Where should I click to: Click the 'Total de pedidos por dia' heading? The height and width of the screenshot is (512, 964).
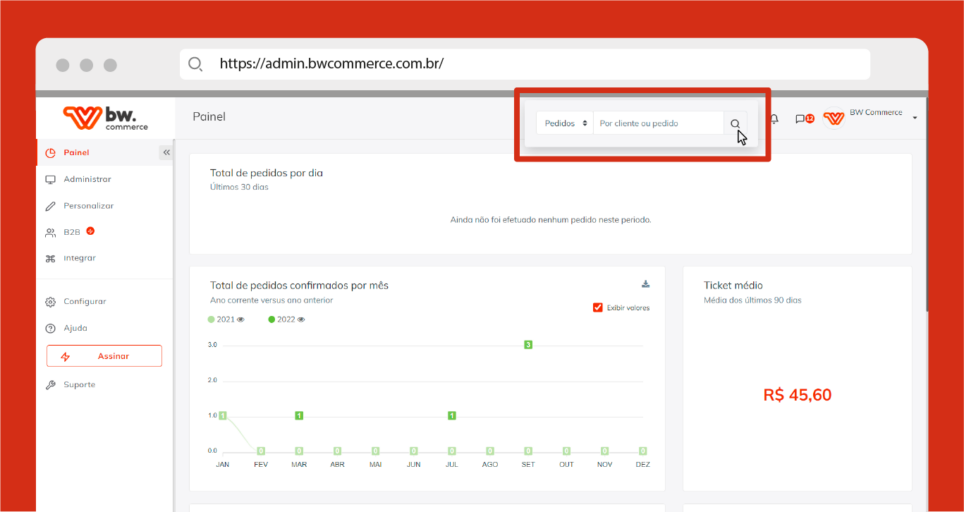[x=266, y=173]
